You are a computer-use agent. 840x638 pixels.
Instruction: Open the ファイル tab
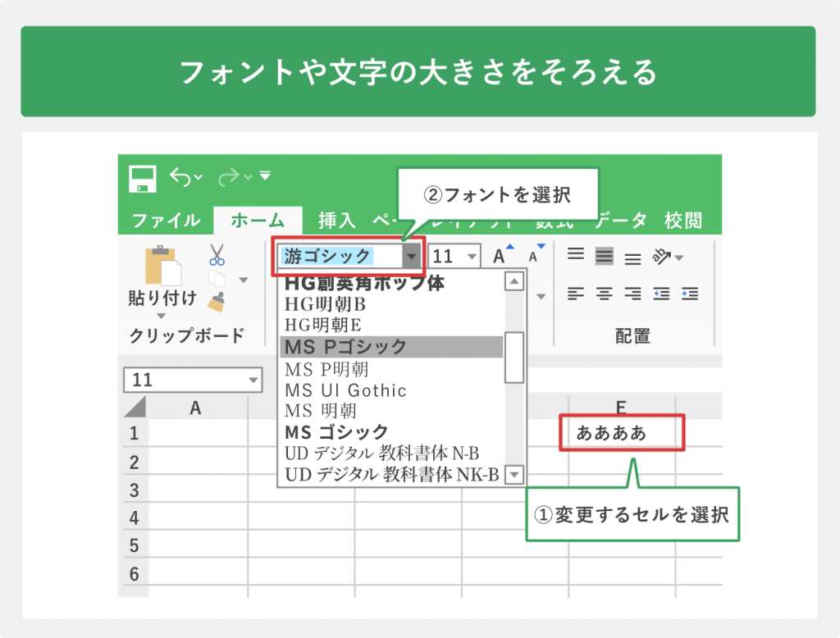[166, 220]
